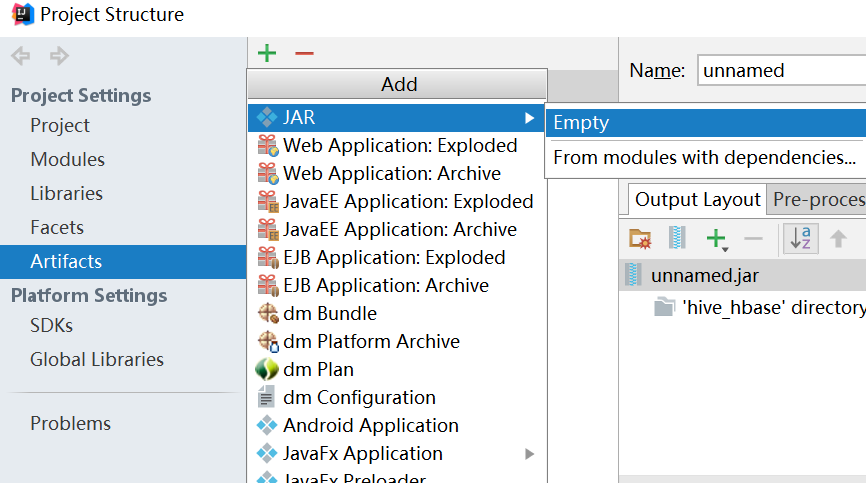Click the Add popup header

point(398,84)
